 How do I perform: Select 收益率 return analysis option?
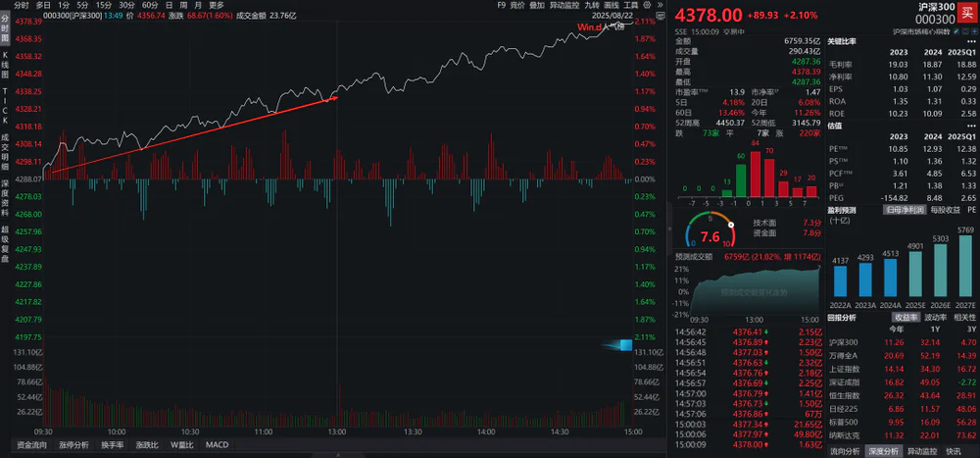(905, 317)
